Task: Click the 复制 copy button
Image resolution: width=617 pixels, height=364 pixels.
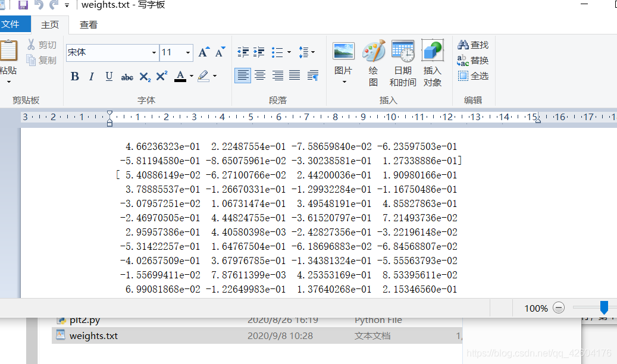Action: (x=42, y=60)
